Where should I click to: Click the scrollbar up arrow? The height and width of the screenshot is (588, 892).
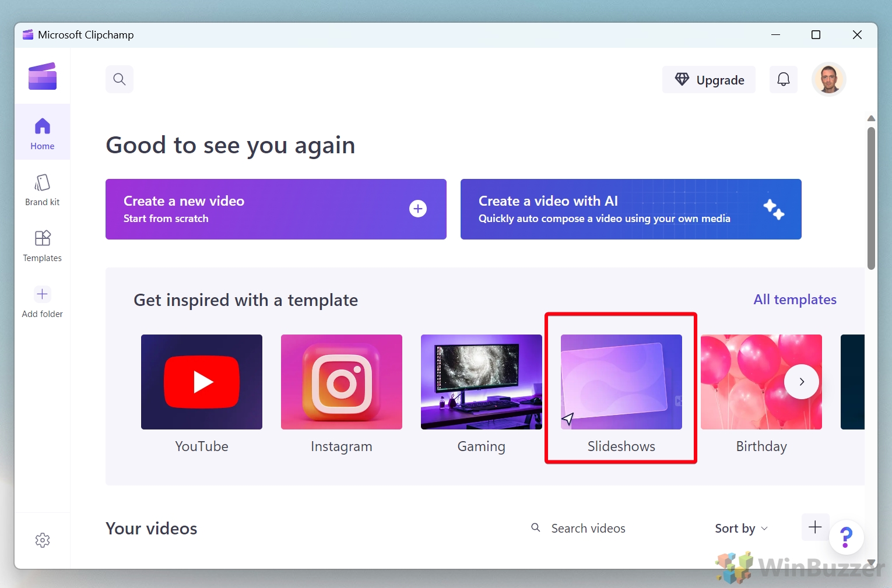(x=871, y=118)
